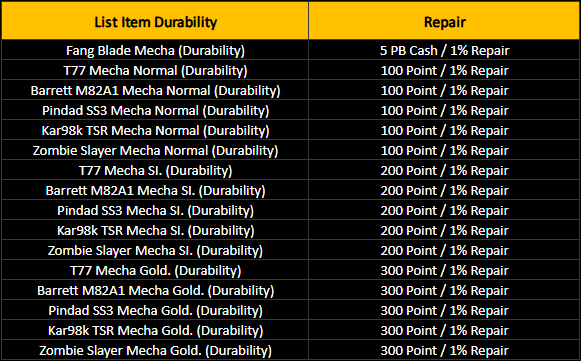Click the Repair column header
The width and height of the screenshot is (581, 361).
point(445,22)
